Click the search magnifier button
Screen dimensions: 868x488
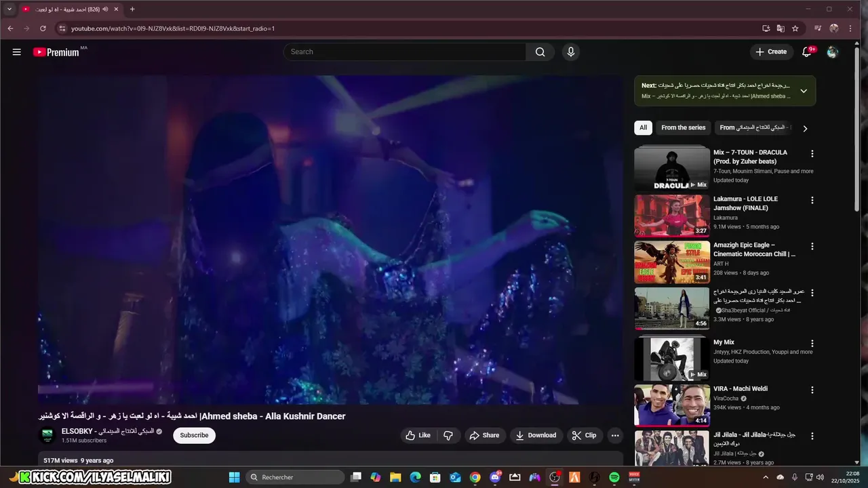(x=540, y=52)
